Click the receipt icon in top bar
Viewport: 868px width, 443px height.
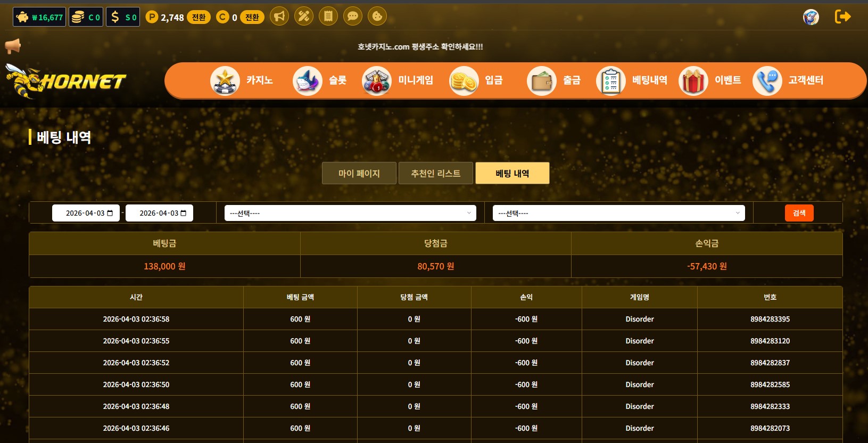point(328,17)
